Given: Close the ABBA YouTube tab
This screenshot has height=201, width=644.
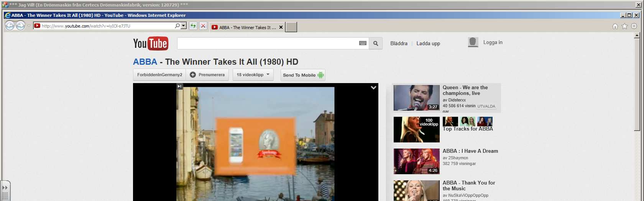Looking at the screenshot, I should pyautogui.click(x=281, y=28).
